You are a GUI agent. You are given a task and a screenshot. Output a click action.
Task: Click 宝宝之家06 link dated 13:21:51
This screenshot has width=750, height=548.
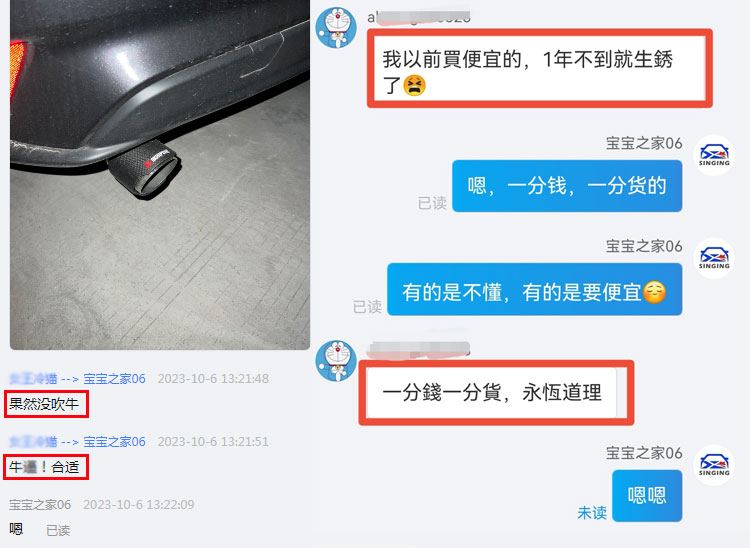(114, 441)
